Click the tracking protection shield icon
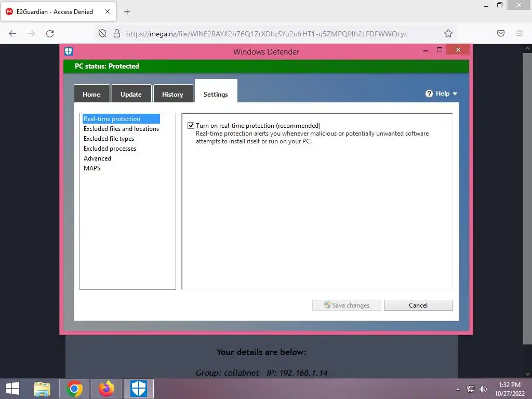The height and width of the screenshot is (399, 532). [x=102, y=33]
